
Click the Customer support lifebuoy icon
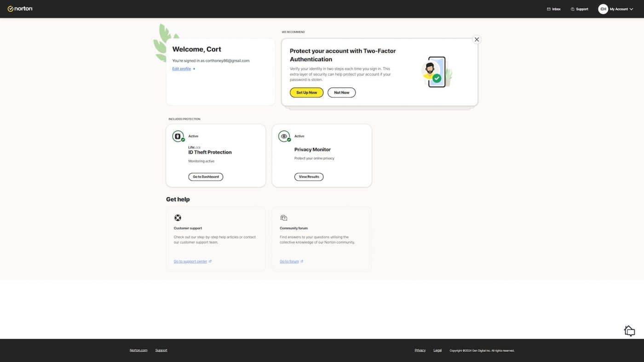coord(178,218)
